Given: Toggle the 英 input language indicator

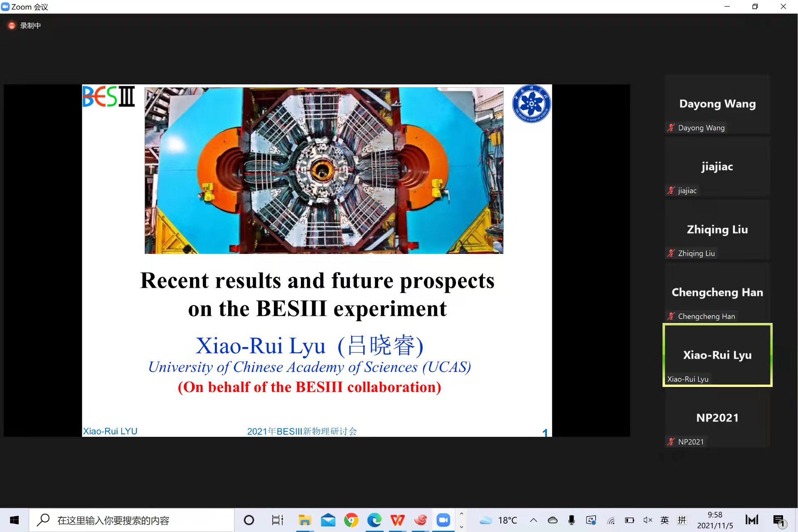Looking at the screenshot, I should tap(665, 520).
